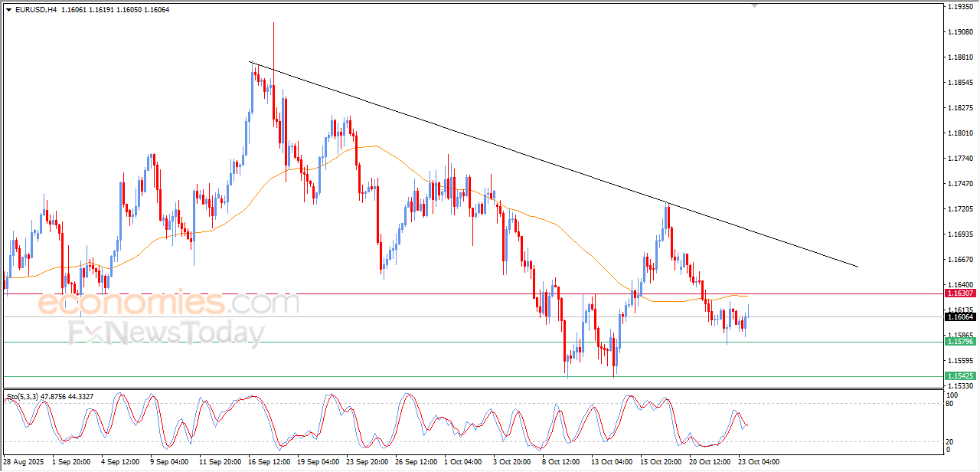Click the 20 Oct 12:00 time axis label
Image resolution: width=980 pixels, height=472 pixels.
pos(710,462)
